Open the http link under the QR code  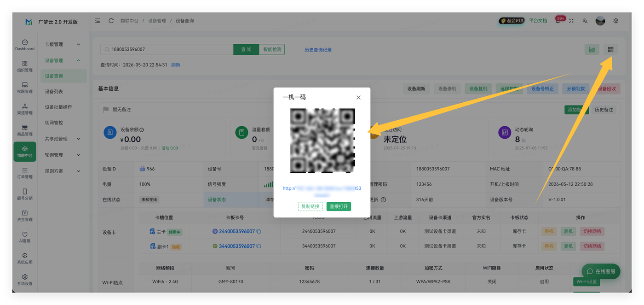click(322, 191)
